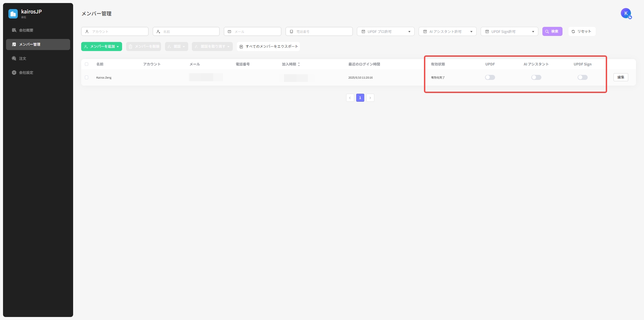
Task: Open the 認証 dropdown button
Action: (176, 47)
